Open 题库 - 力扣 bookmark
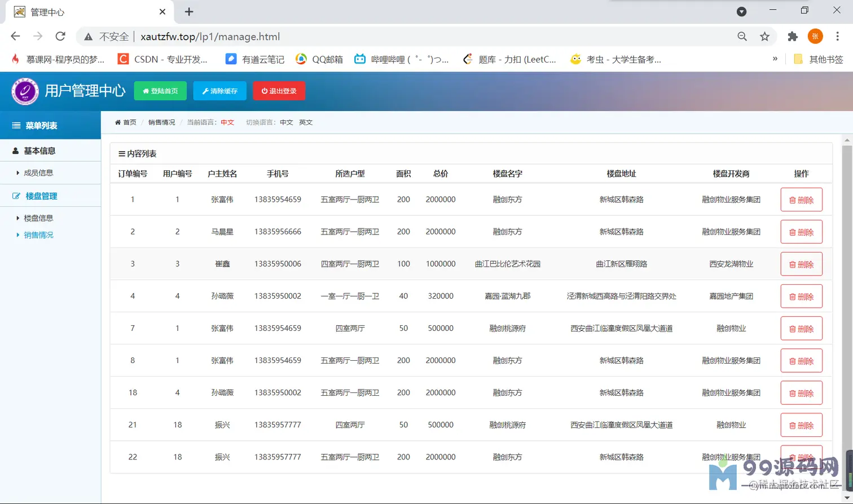The height and width of the screenshot is (504, 853). pyautogui.click(x=509, y=59)
